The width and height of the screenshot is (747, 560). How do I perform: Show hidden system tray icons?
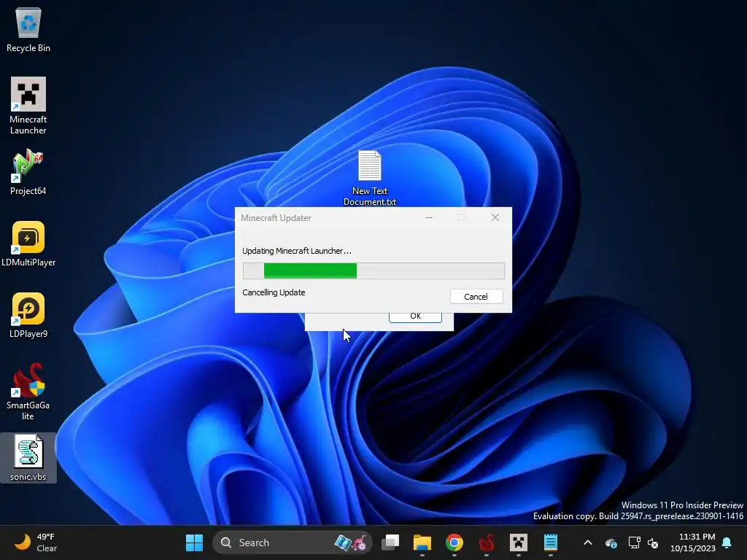coord(588,542)
